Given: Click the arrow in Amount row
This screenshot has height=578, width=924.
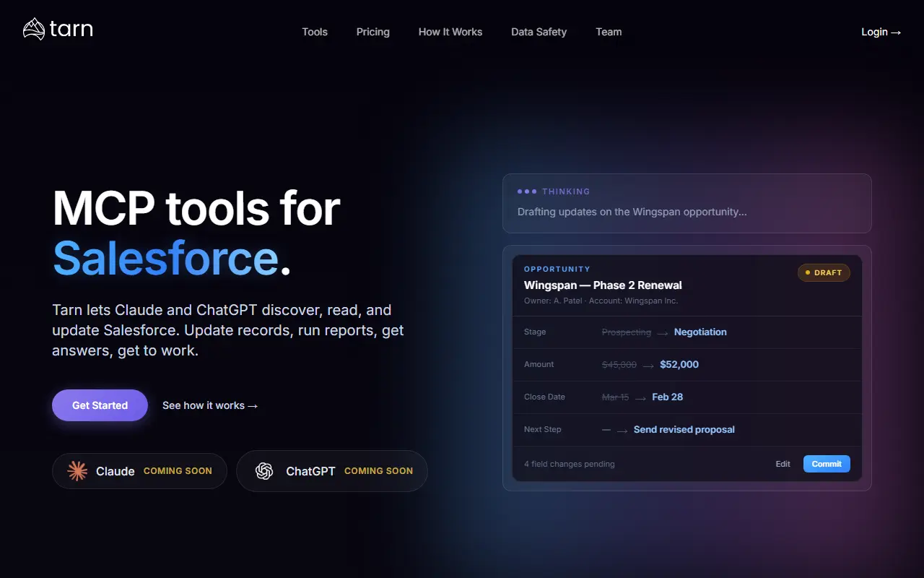Looking at the screenshot, I should click(x=648, y=366).
